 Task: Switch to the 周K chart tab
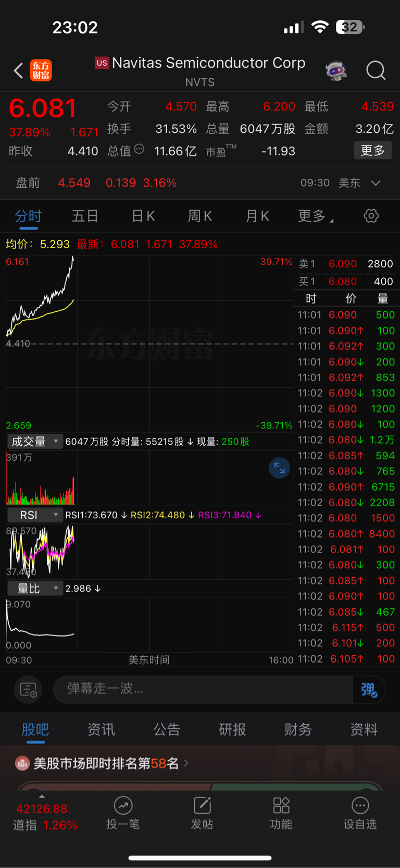click(x=200, y=216)
